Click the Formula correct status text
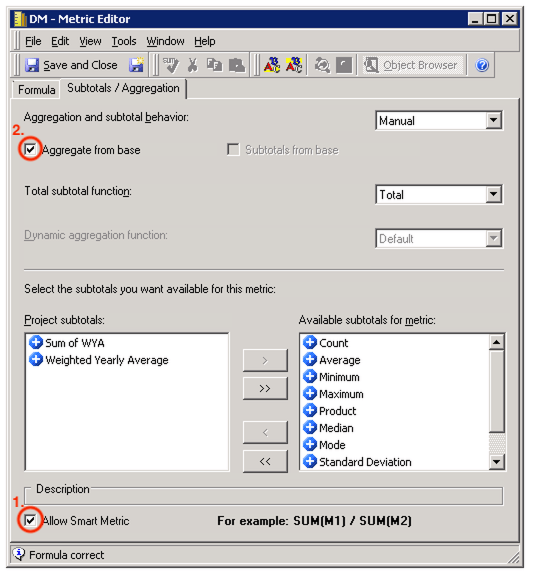Viewport: 533px width, 574px height. pos(67,555)
